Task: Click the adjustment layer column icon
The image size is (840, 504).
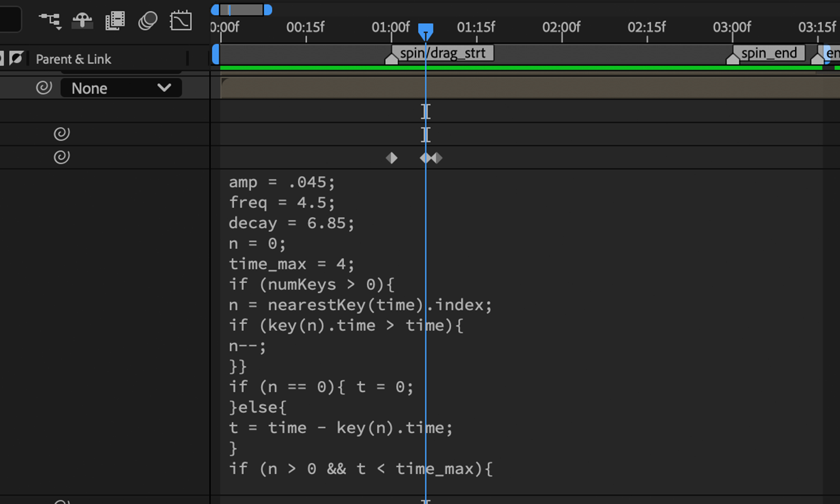Action: 16,58
